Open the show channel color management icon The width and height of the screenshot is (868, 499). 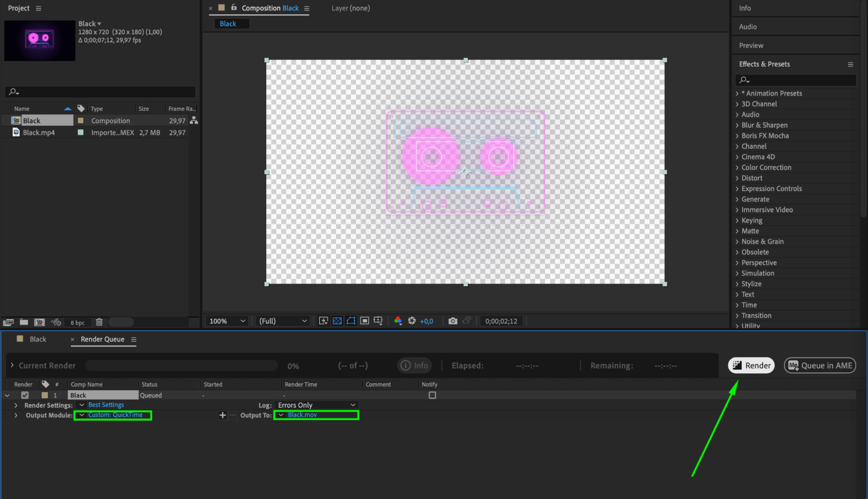tap(398, 321)
